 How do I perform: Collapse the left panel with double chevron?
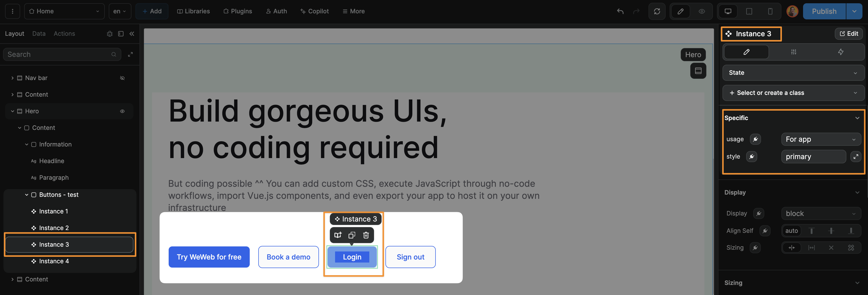(132, 34)
